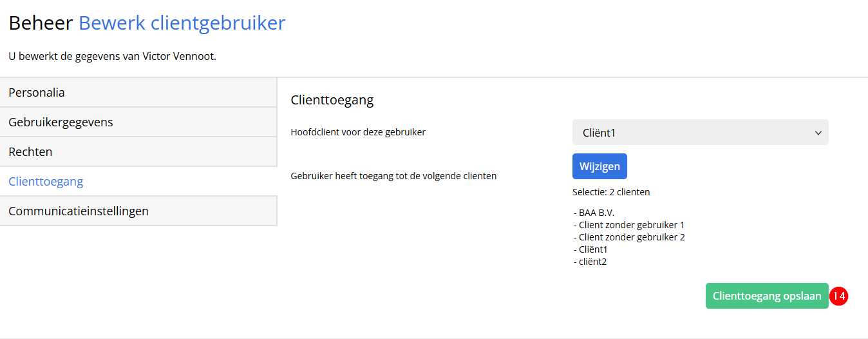Click the red 14 badge icon
The width and height of the screenshot is (868, 339).
pyautogui.click(x=838, y=296)
